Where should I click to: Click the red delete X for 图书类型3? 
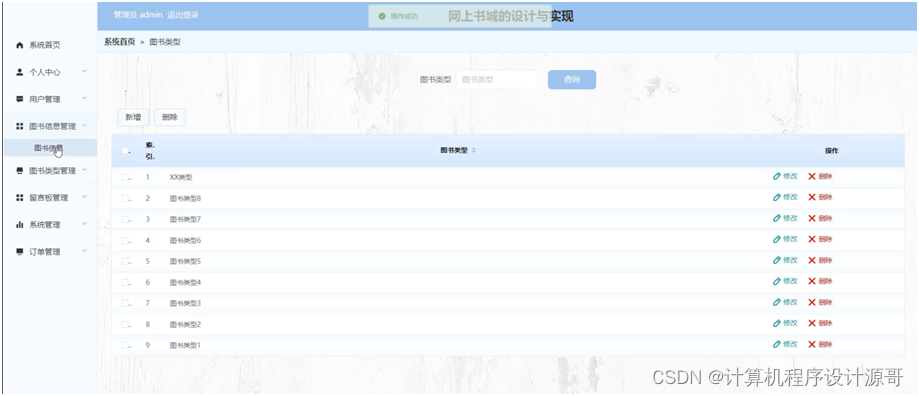pyautogui.click(x=812, y=302)
